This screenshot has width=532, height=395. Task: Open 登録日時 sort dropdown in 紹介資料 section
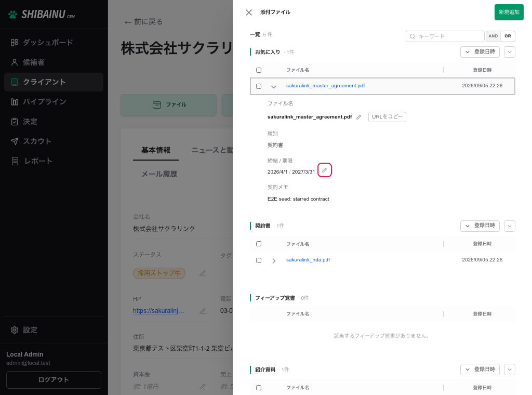[x=480, y=370]
